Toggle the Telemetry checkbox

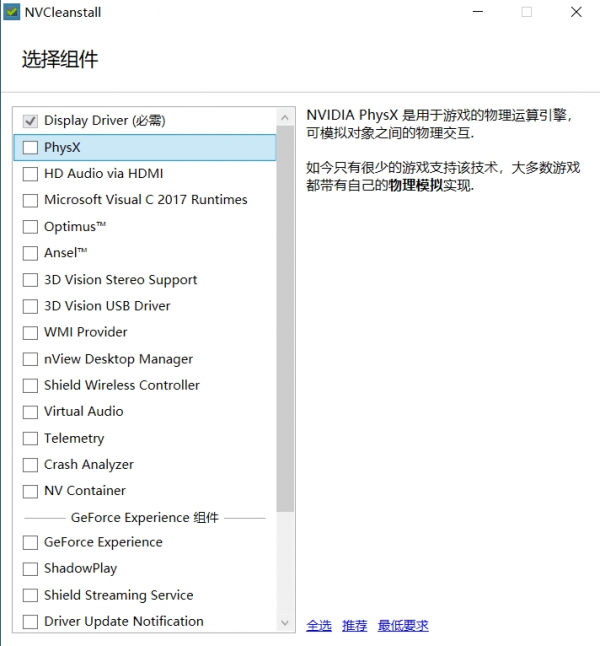(x=30, y=438)
